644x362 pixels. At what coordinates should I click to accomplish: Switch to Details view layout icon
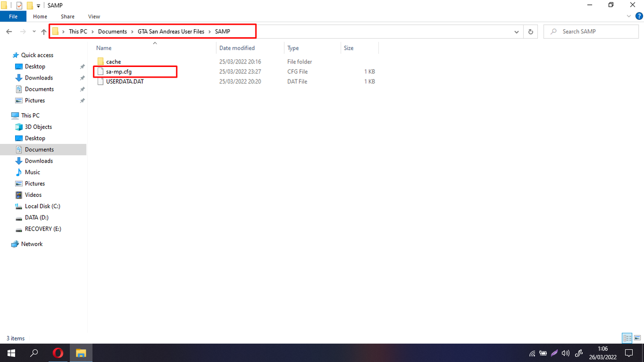(x=627, y=338)
